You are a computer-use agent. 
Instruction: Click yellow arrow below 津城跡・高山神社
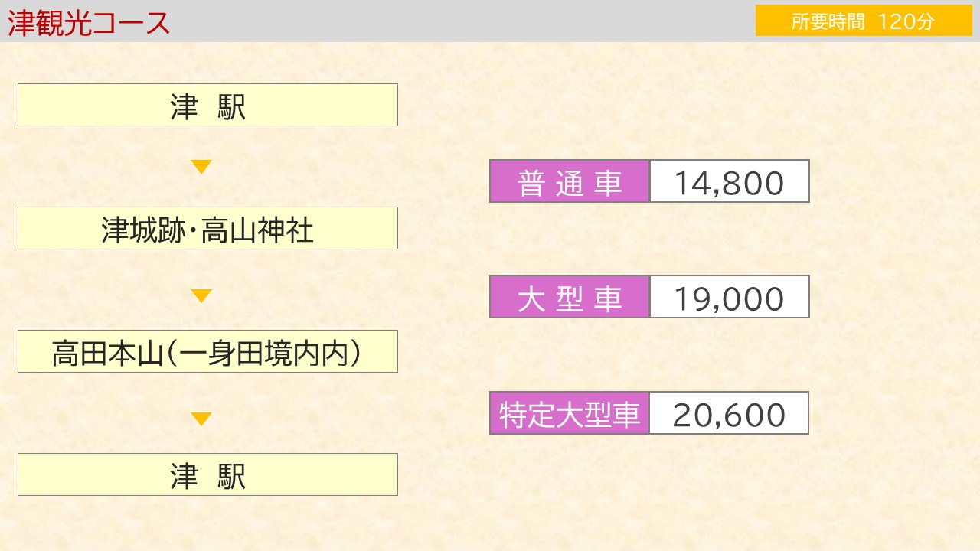[x=201, y=296]
